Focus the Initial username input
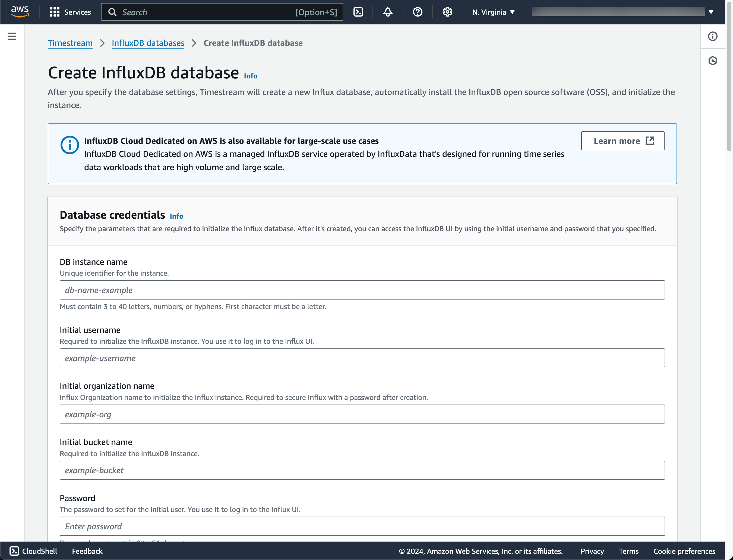Screen dimensions: 733x560 (362, 358)
